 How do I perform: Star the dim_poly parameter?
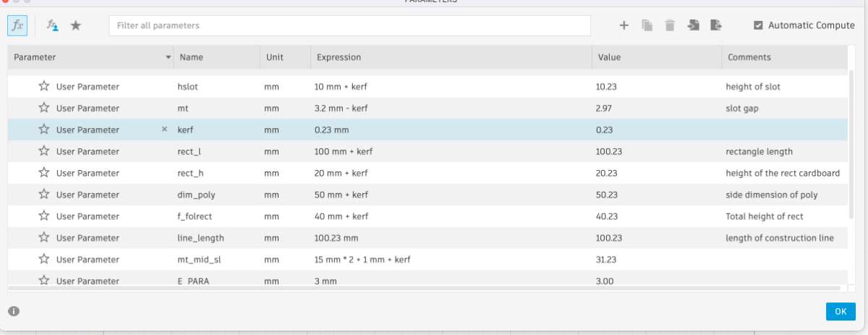pyautogui.click(x=44, y=195)
